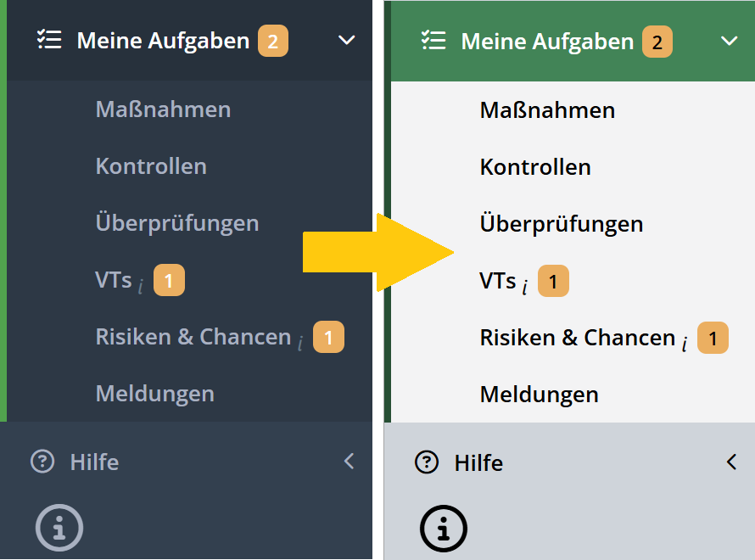Collapse Meine Aufgaben using the light sidebar chevron
The image size is (755, 560).
click(x=730, y=41)
